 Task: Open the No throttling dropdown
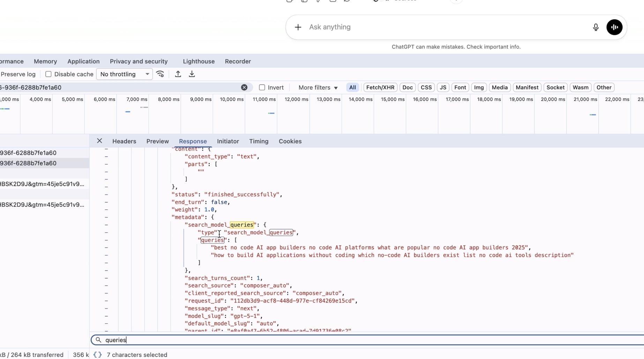point(124,74)
